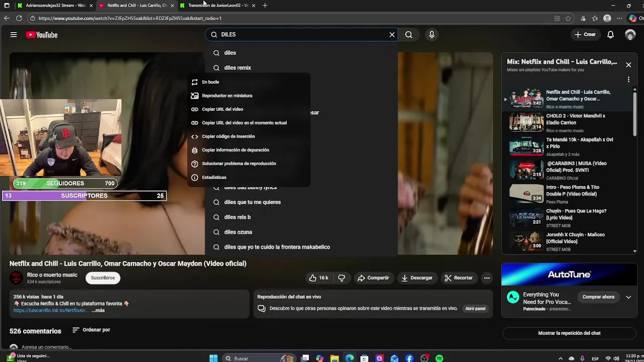Choose 'diles que yo te cuido la frontera makabelico'

click(301, 247)
